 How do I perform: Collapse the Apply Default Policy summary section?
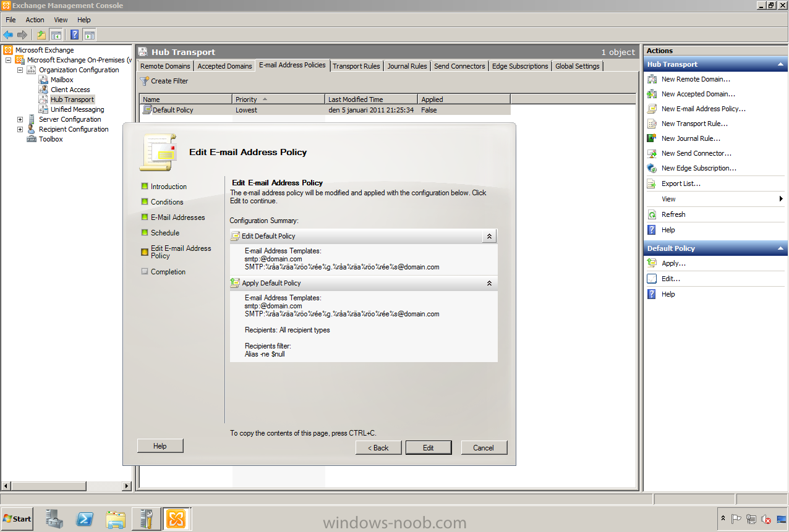coord(489,283)
